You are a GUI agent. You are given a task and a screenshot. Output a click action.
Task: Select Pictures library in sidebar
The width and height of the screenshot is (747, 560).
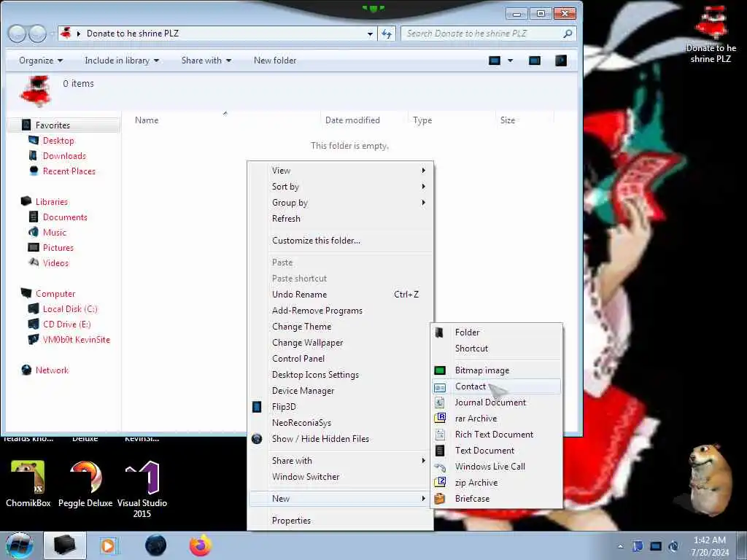click(58, 248)
